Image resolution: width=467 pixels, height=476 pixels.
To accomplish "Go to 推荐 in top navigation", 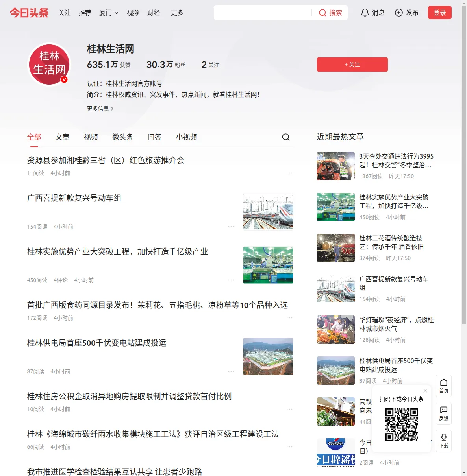I will (85, 13).
